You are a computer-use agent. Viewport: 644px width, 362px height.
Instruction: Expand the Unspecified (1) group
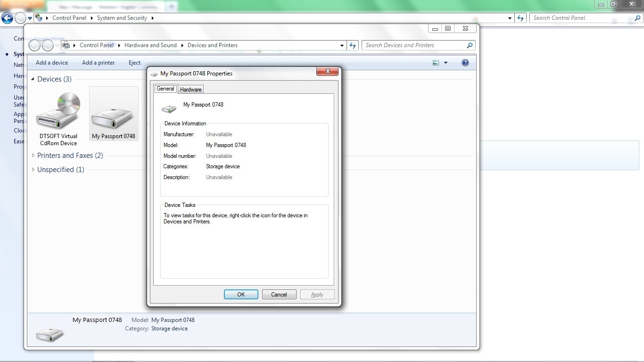[33, 170]
